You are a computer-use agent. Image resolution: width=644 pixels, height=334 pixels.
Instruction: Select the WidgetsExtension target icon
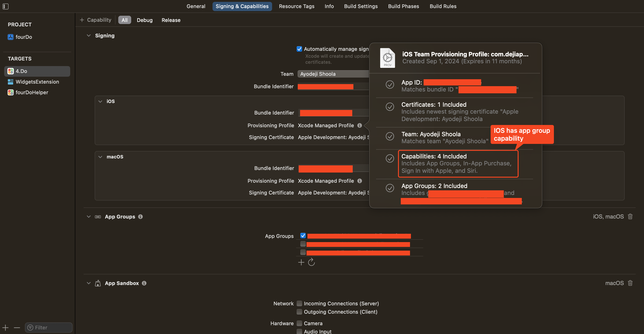(10, 82)
